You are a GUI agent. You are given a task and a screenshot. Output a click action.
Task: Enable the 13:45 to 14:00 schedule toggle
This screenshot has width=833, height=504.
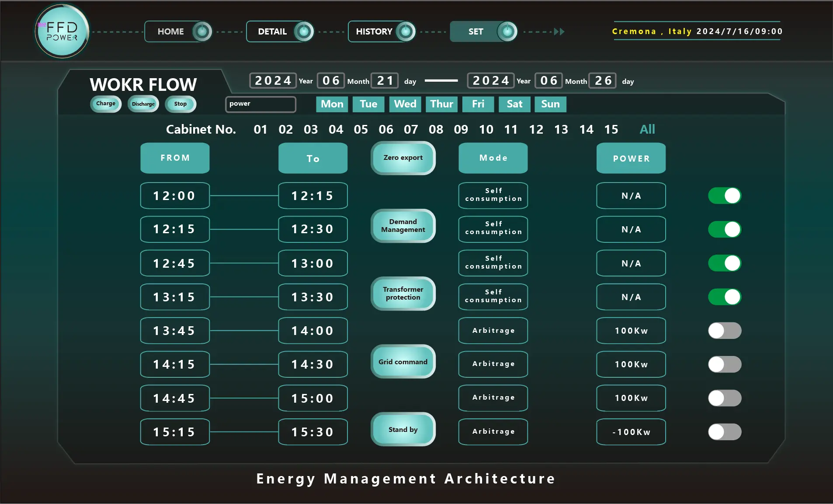click(724, 331)
